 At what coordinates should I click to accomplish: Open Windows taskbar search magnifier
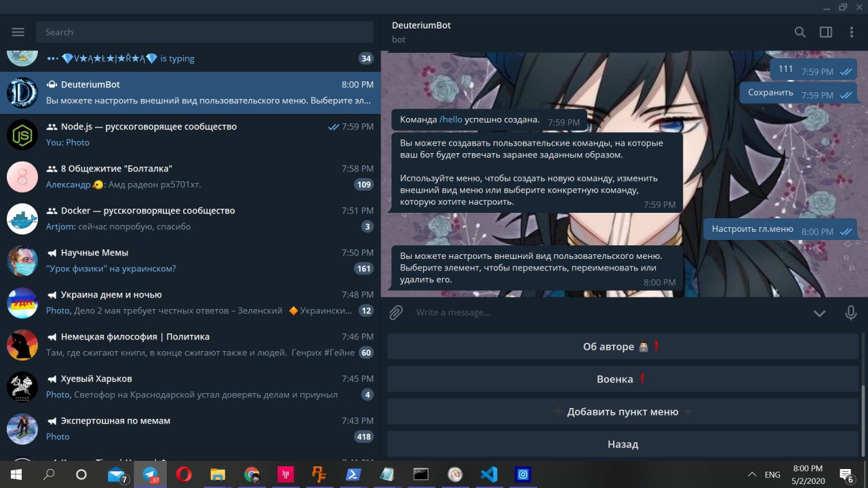[x=49, y=474]
